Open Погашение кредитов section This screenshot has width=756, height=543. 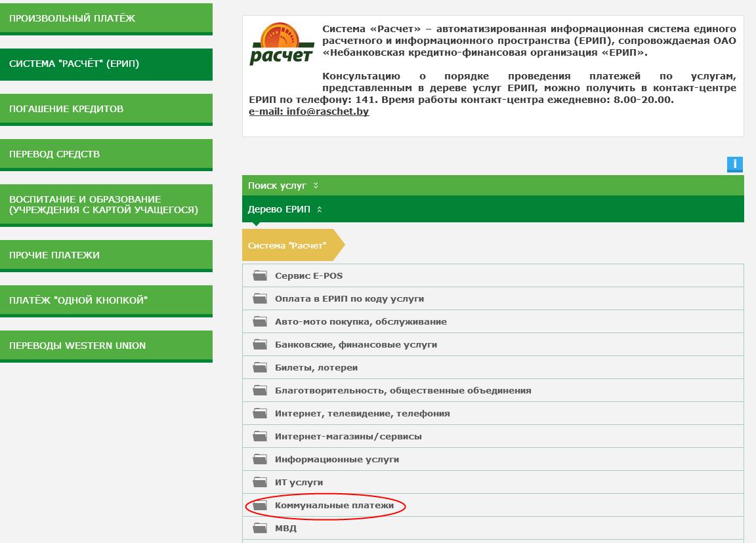[x=106, y=110]
